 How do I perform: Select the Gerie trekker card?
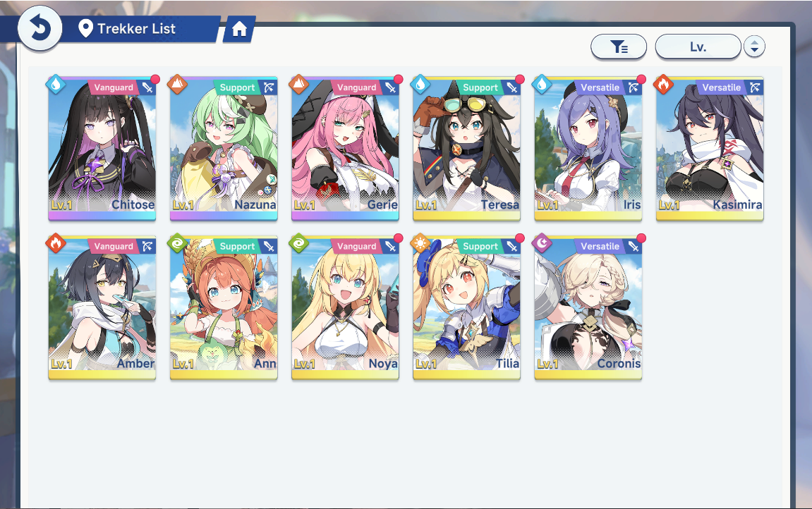(345, 149)
